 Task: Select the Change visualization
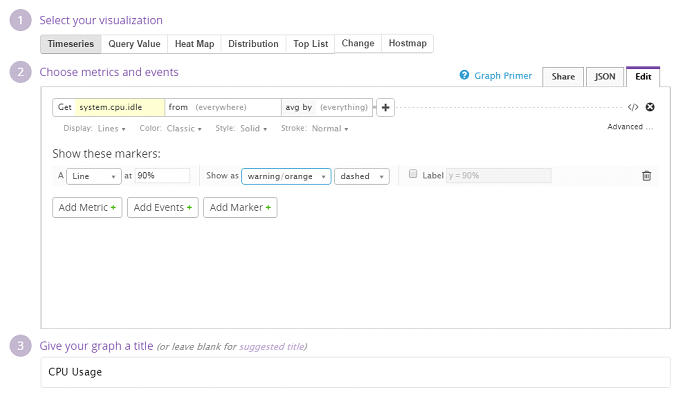pyautogui.click(x=358, y=43)
